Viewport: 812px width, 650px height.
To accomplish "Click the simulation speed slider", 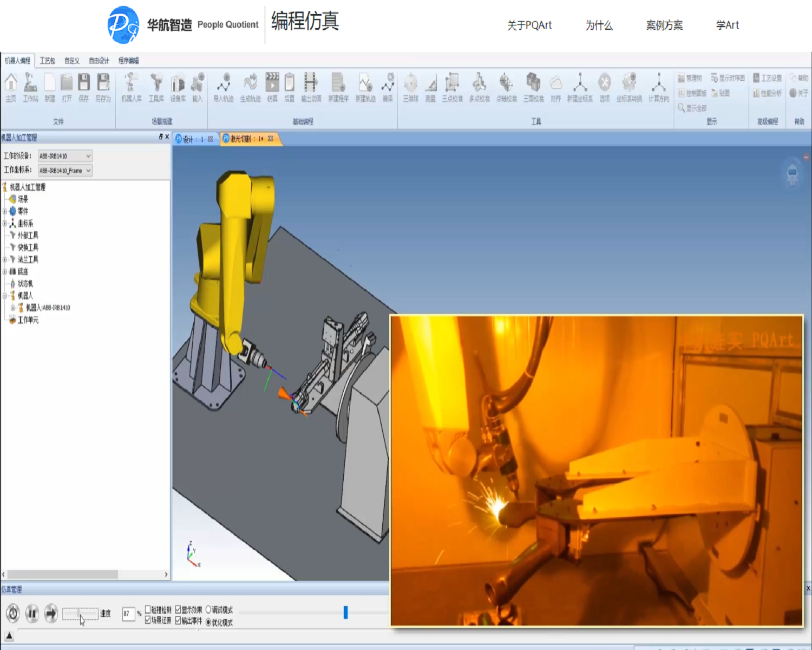I will pyautogui.click(x=80, y=614).
